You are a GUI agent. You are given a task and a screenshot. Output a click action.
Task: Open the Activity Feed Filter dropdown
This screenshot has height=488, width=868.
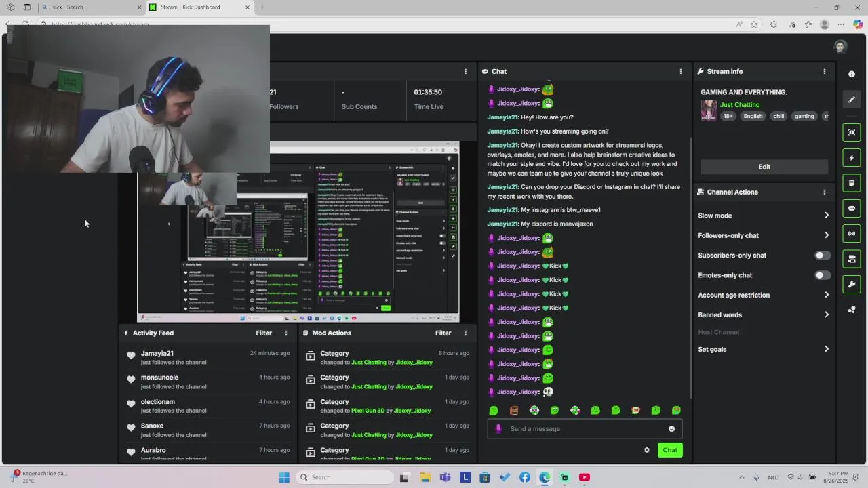[x=264, y=333]
